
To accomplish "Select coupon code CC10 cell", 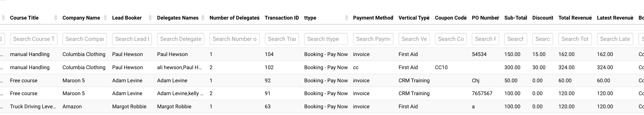I will 441,67.
